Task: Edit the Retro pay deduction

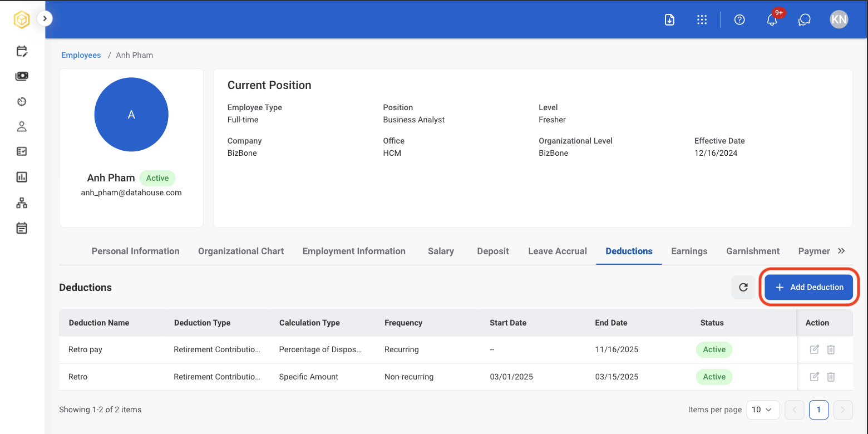Action: pyautogui.click(x=814, y=349)
